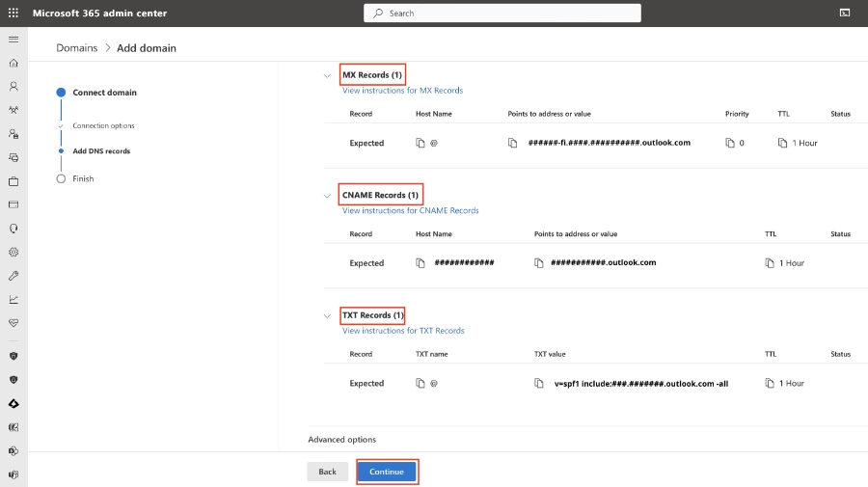Viewport: 868px width, 487px height.
Task: Collapse the CNAME Records section chevron
Action: 327,196
